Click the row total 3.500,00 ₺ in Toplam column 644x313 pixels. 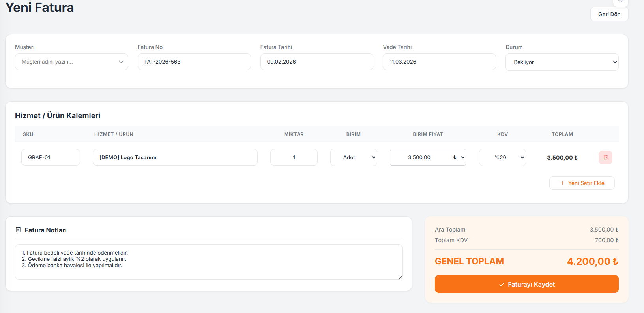pos(562,157)
